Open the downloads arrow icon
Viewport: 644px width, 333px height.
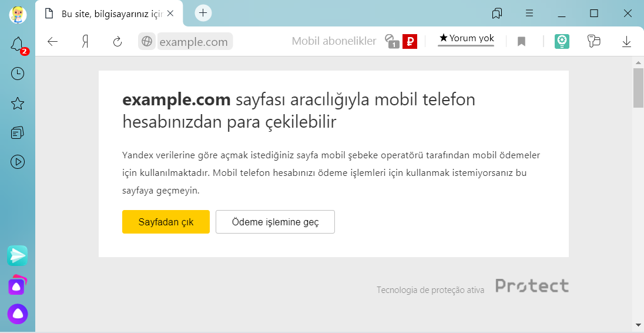626,42
